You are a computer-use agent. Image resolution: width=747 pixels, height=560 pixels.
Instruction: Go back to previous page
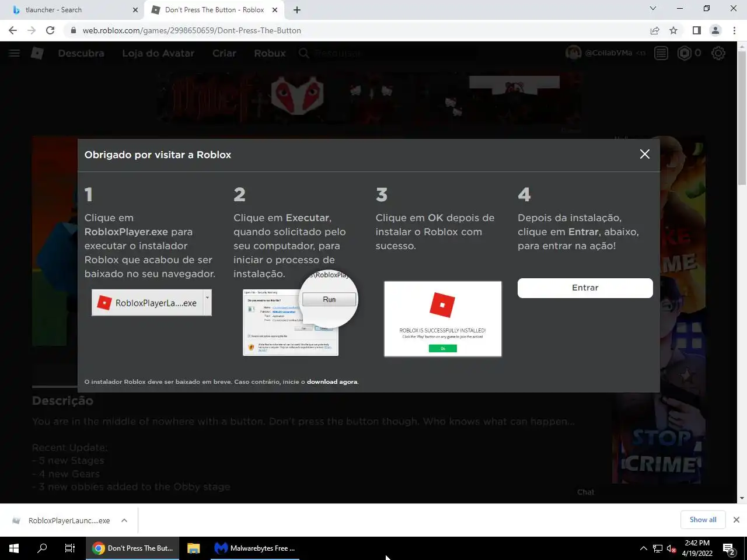13,30
